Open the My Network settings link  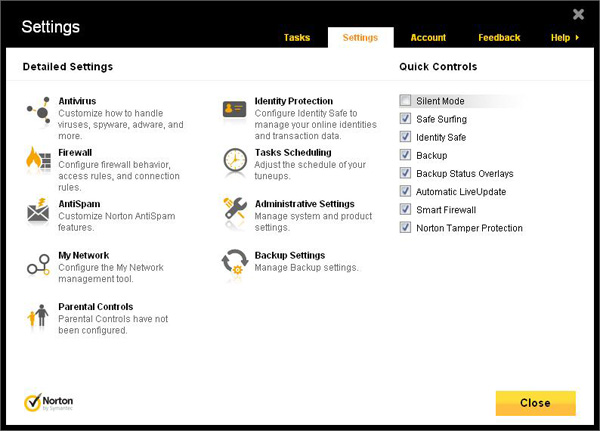(x=84, y=255)
